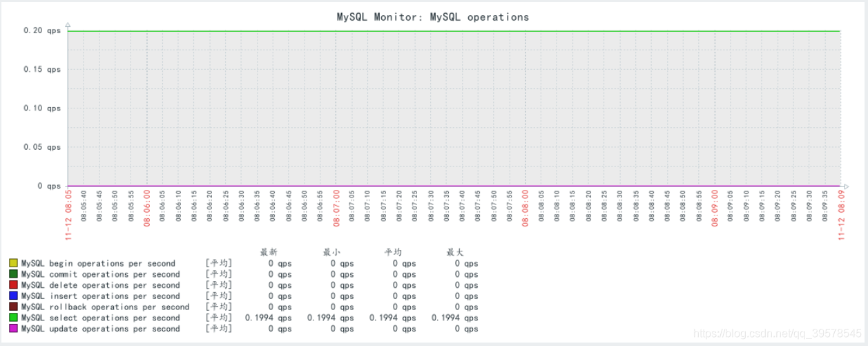Click the '[平均]' tag in the begin row
This screenshot has width=868, height=346.
click(219, 264)
